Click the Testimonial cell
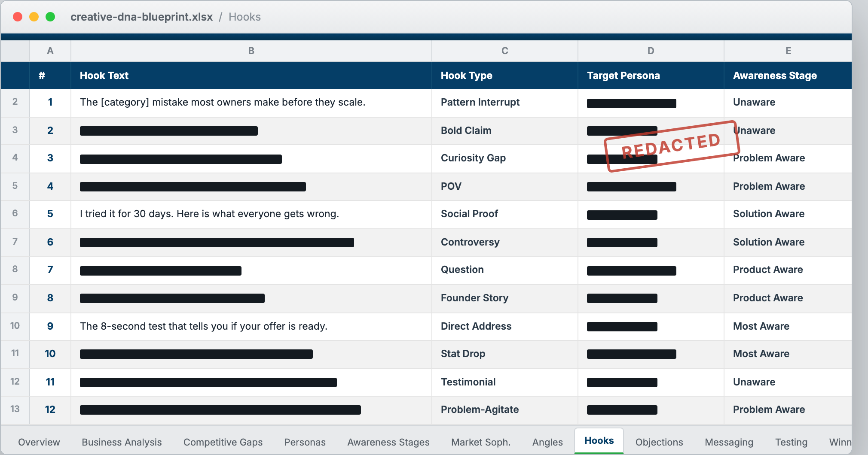 click(x=505, y=382)
